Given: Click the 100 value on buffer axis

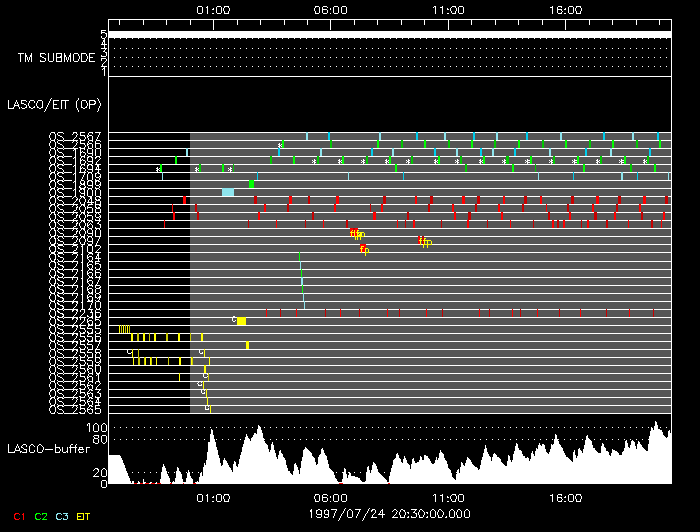Looking at the screenshot, I should point(97,427).
